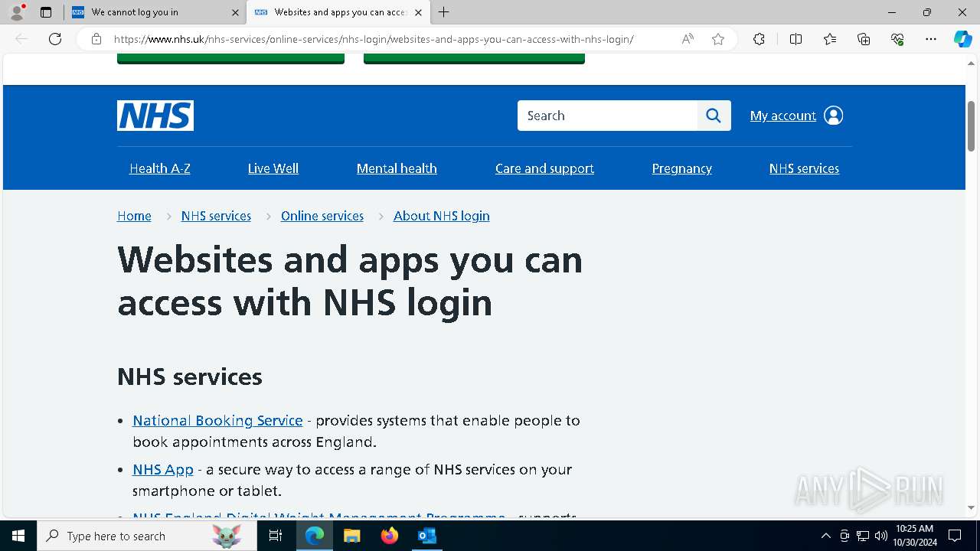Open the Collections icon
The width and height of the screenshot is (980, 551).
864,39
